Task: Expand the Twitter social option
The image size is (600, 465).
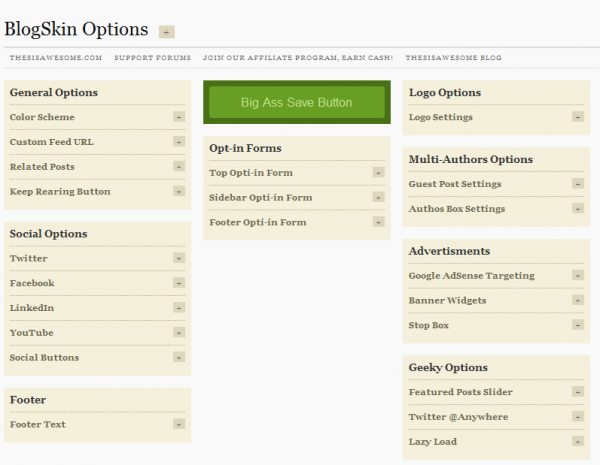Action: tap(179, 258)
